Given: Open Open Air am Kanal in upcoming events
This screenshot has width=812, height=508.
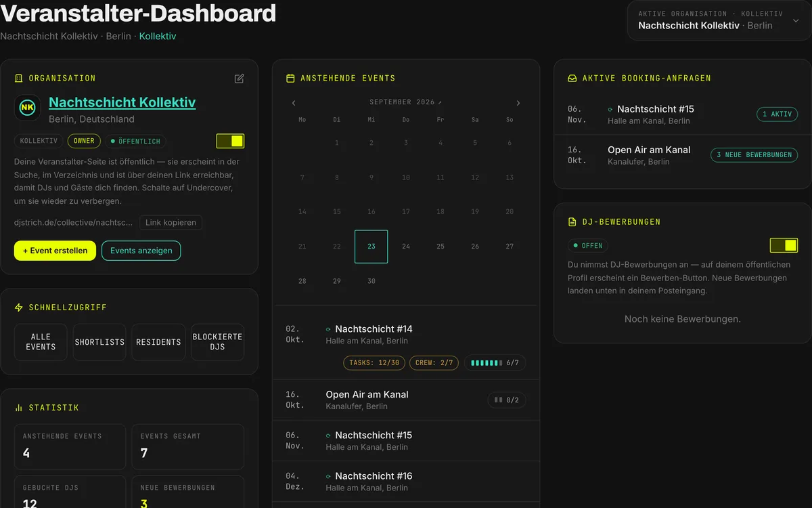Looking at the screenshot, I should 406,400.
